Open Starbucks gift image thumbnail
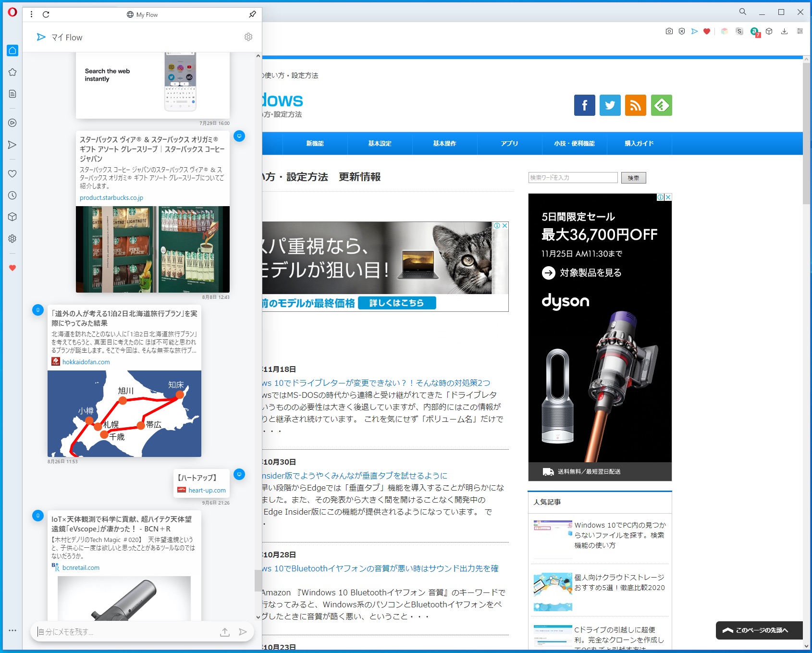 (x=153, y=249)
